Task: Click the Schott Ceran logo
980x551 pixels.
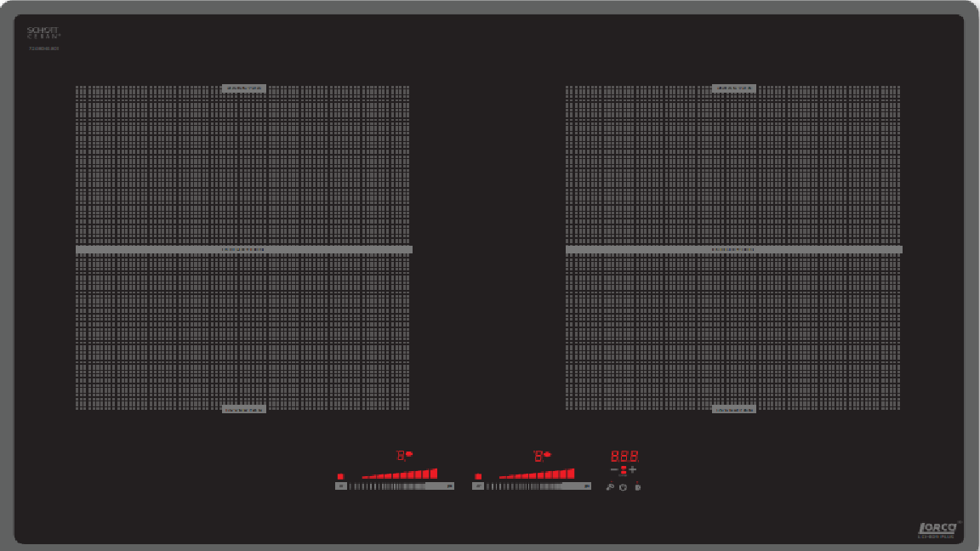Action: click(43, 34)
